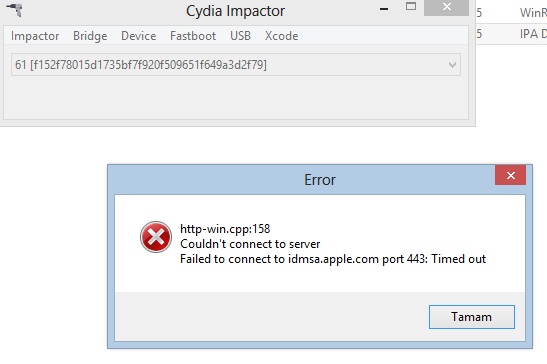This screenshot has width=547, height=364.
Task: Open the USB menu
Action: tap(240, 36)
